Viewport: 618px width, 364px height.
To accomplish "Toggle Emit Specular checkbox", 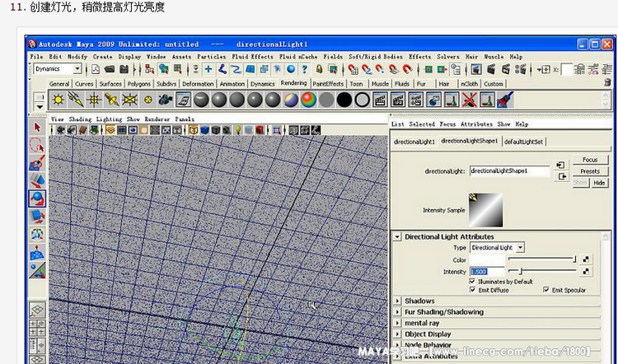I will tap(545, 290).
